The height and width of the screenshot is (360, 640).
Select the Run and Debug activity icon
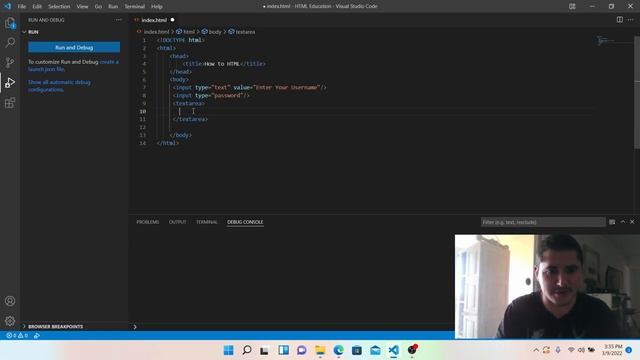pos(10,83)
